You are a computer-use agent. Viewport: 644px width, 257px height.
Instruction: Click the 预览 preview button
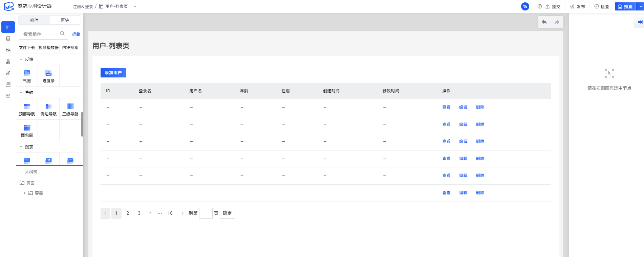tap(625, 6)
